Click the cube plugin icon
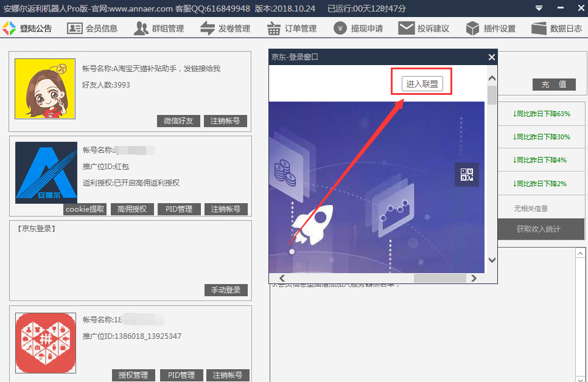Image resolution: width=588 pixels, height=382 pixels. tap(472, 29)
